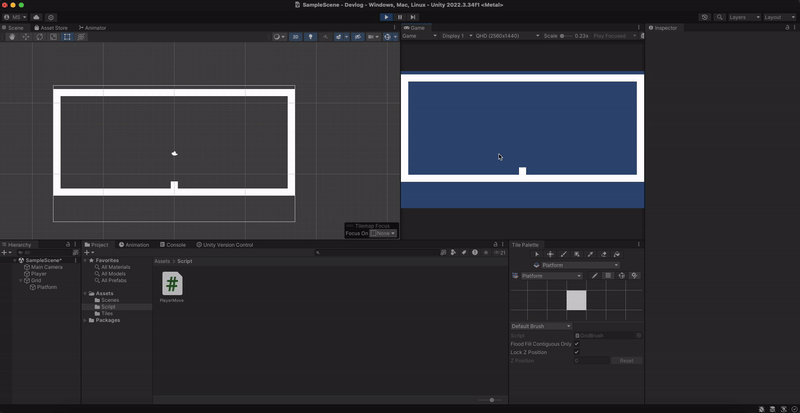Viewport: 800px width, 413px height.
Task: Click the PlayerMove script asset
Action: click(x=172, y=286)
